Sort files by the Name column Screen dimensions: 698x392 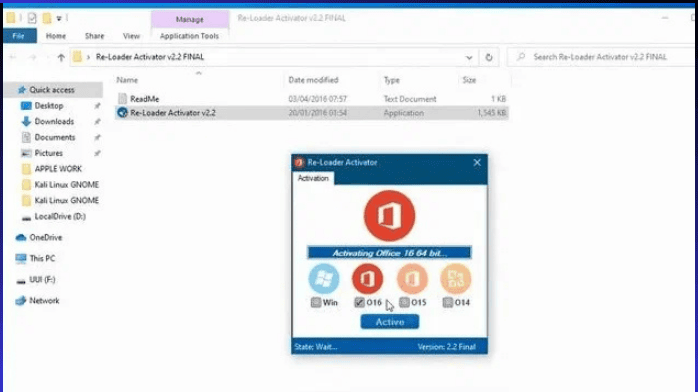pos(127,80)
